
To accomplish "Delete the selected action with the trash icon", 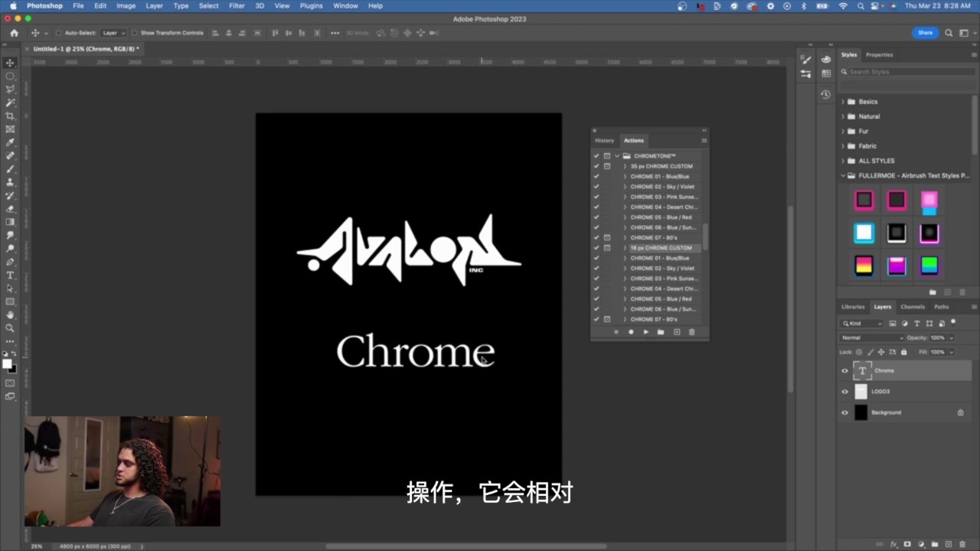I will 691,332.
